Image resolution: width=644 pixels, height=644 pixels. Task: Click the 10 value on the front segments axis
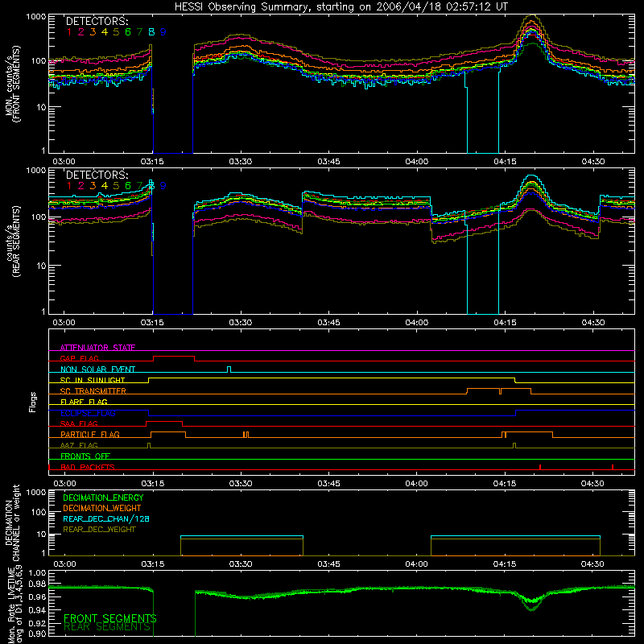coord(42,107)
